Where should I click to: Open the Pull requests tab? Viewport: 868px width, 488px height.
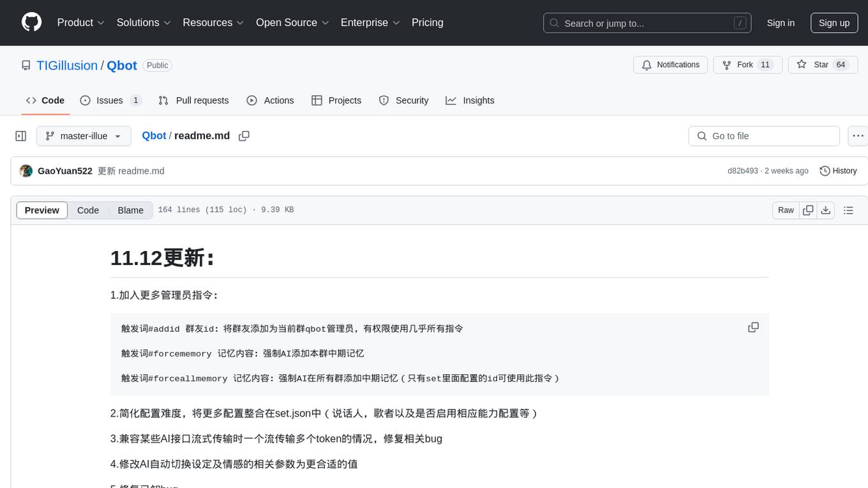[x=193, y=100]
